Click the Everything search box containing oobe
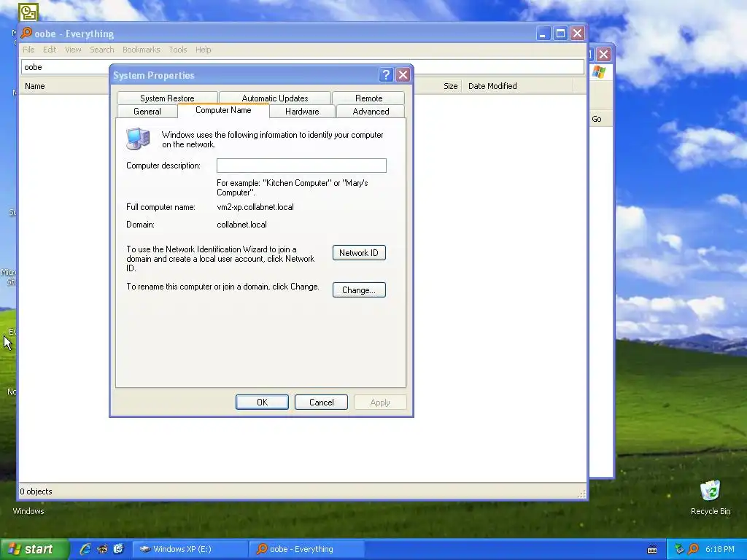Screen dimensions: 747x560 [x=303, y=67]
